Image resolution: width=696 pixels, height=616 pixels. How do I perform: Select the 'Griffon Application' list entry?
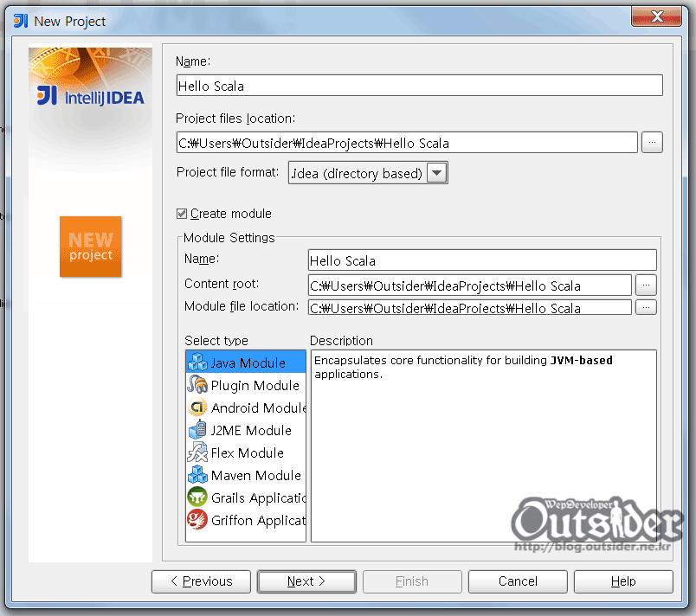(x=246, y=520)
